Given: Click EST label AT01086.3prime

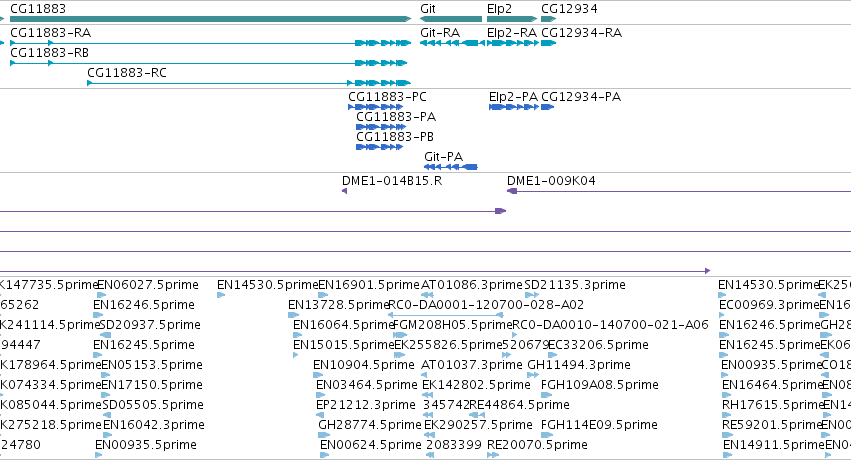Looking at the screenshot, I should (472, 285).
